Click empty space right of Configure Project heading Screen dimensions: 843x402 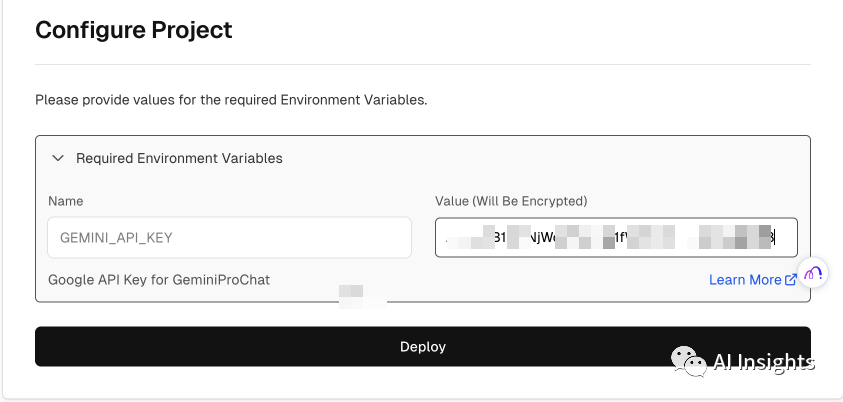[520, 30]
